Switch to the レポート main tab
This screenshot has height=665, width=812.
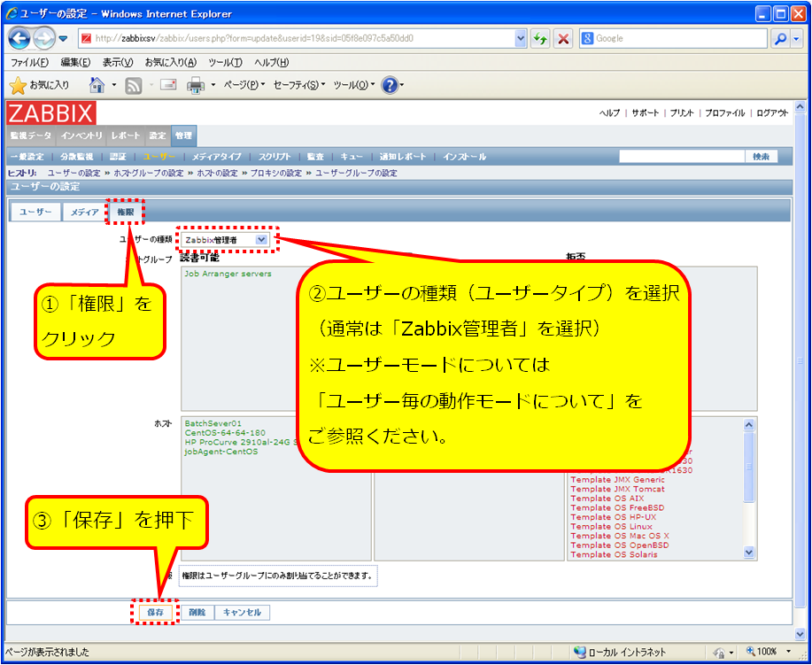point(126,135)
